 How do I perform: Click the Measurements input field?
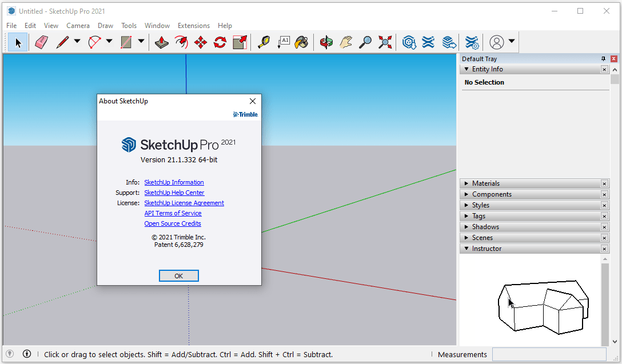[549, 354]
